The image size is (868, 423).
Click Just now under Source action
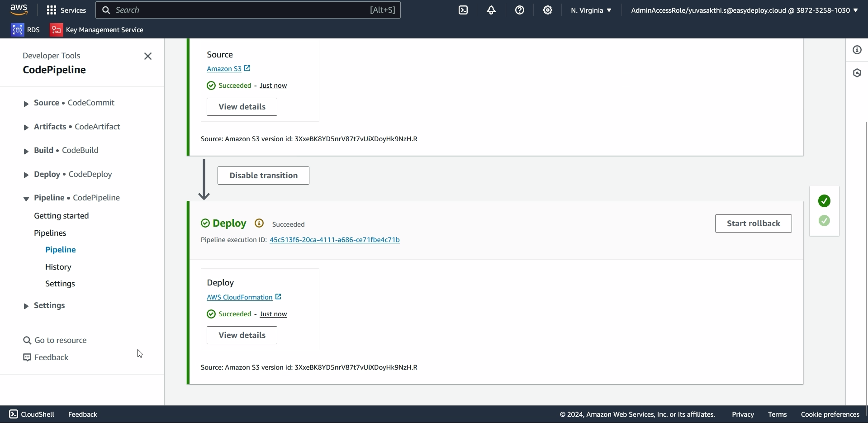(x=273, y=86)
